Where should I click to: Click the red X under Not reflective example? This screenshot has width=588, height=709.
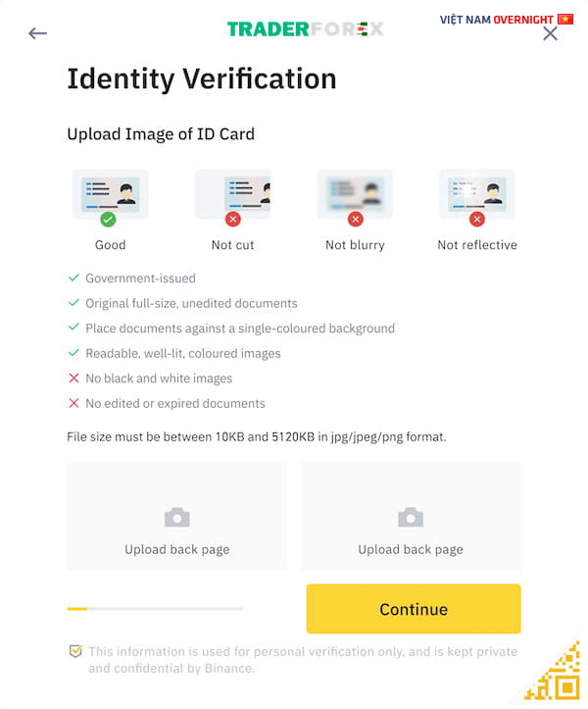[477, 220]
